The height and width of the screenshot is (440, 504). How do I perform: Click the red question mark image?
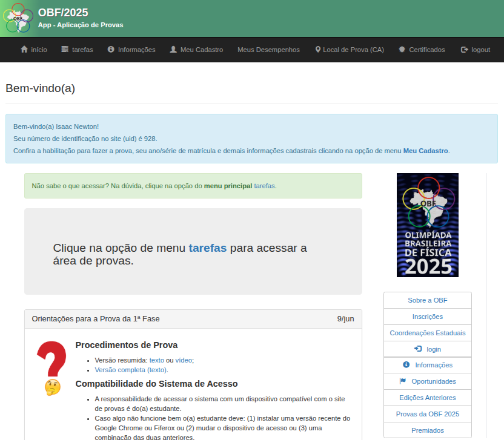(x=51, y=359)
